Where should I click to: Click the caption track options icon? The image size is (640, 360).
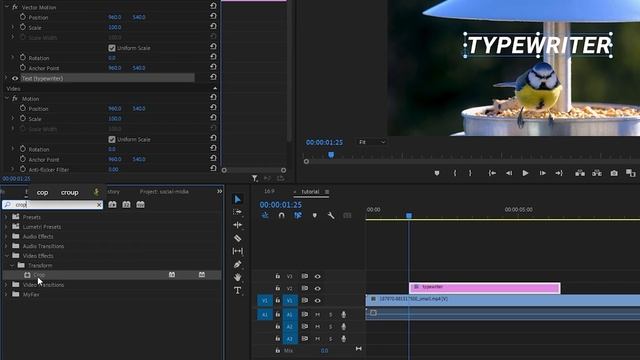pos(347,216)
